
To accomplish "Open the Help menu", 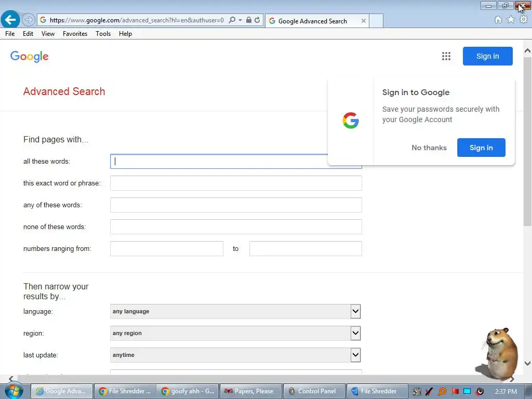I will 125,34.
